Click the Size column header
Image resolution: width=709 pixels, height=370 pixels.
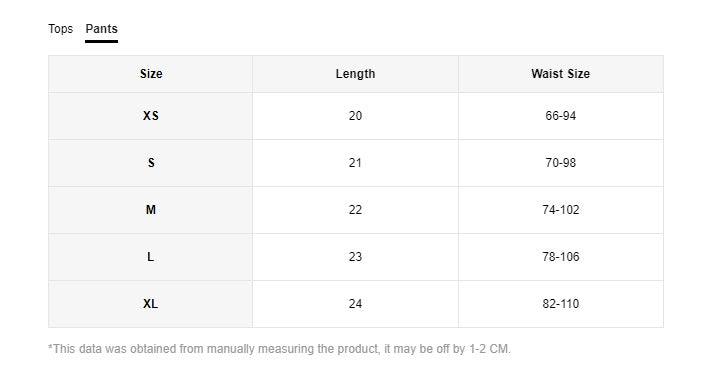(x=151, y=74)
